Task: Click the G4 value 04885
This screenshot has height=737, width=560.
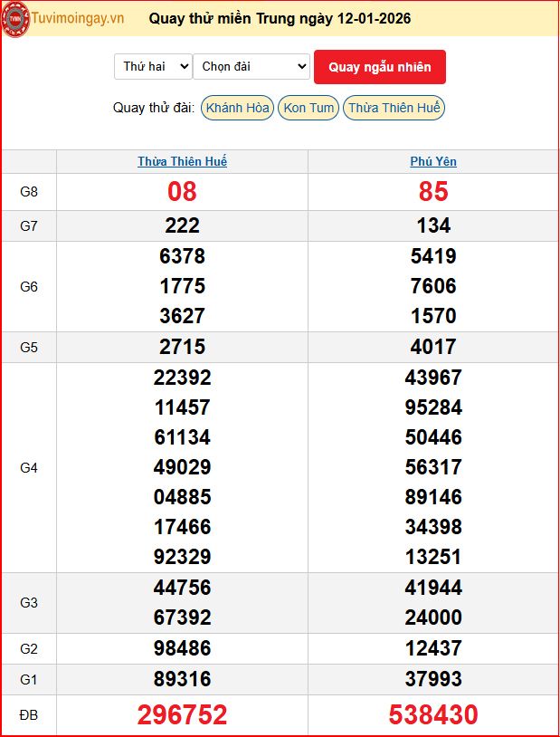Action: tap(182, 497)
